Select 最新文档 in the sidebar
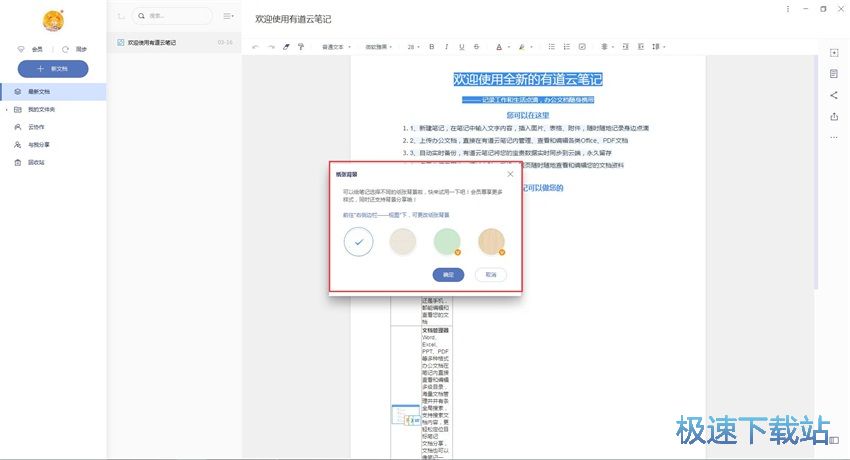Image resolution: width=850 pixels, height=460 pixels. tap(53, 92)
